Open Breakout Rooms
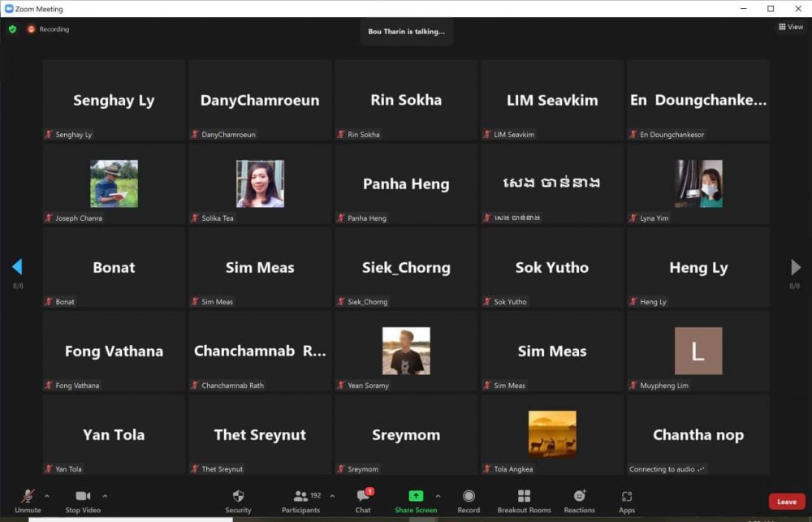Image resolution: width=812 pixels, height=522 pixels. click(x=524, y=500)
